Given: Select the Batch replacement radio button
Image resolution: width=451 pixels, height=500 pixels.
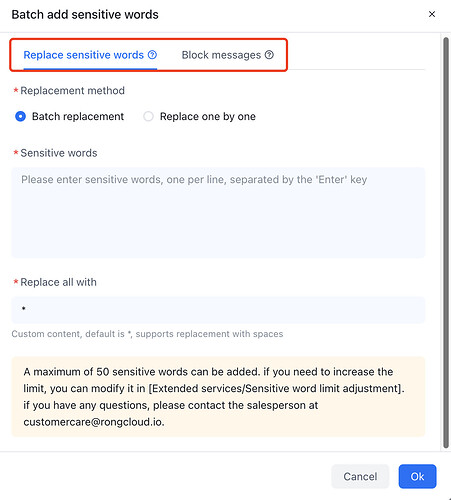Looking at the screenshot, I should click(20, 116).
